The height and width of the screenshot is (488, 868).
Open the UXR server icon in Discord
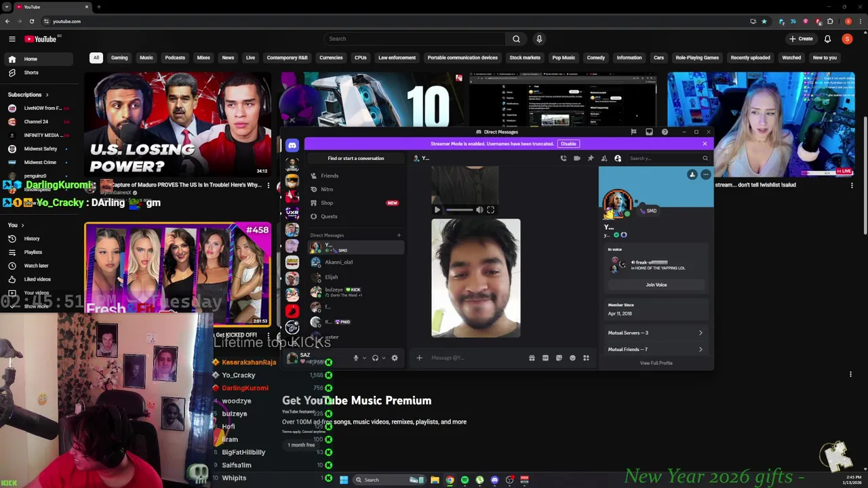[292, 212]
